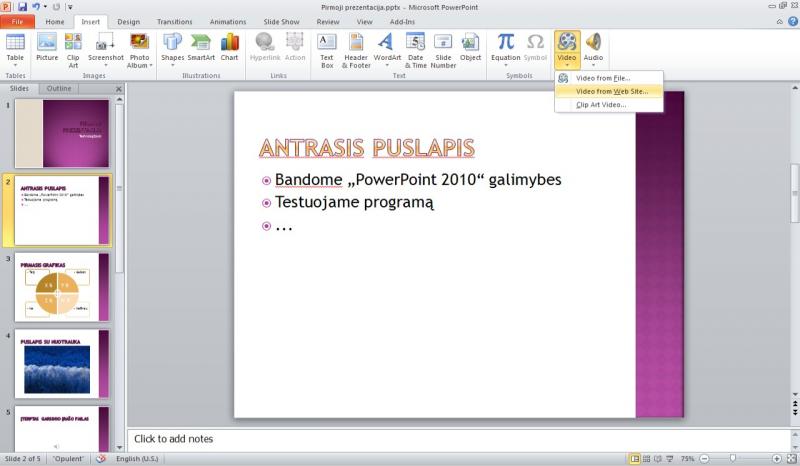Expand the Customize Quick Access Toolbar dropdown
Screen dimensions: 800x466
[x=70, y=7]
